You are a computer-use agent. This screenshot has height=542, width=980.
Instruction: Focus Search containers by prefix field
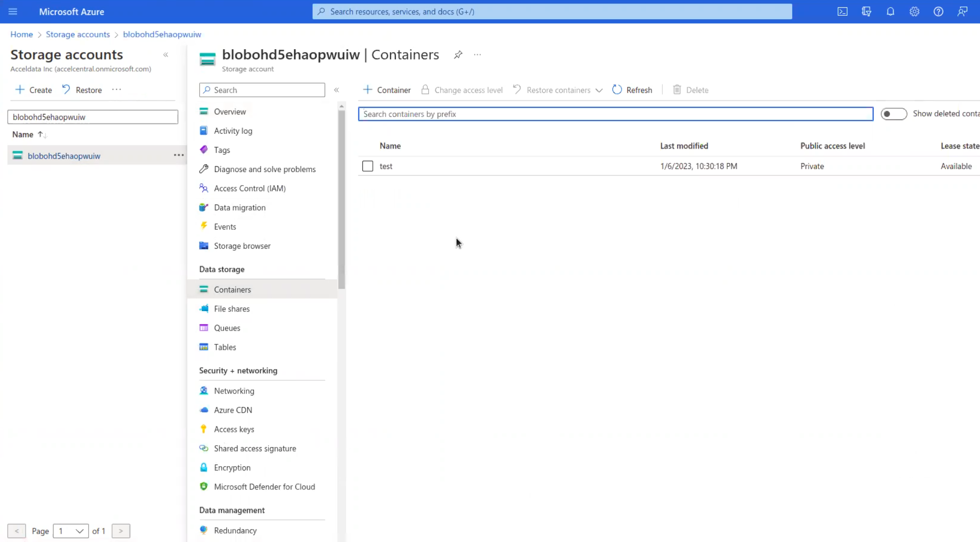tap(616, 114)
